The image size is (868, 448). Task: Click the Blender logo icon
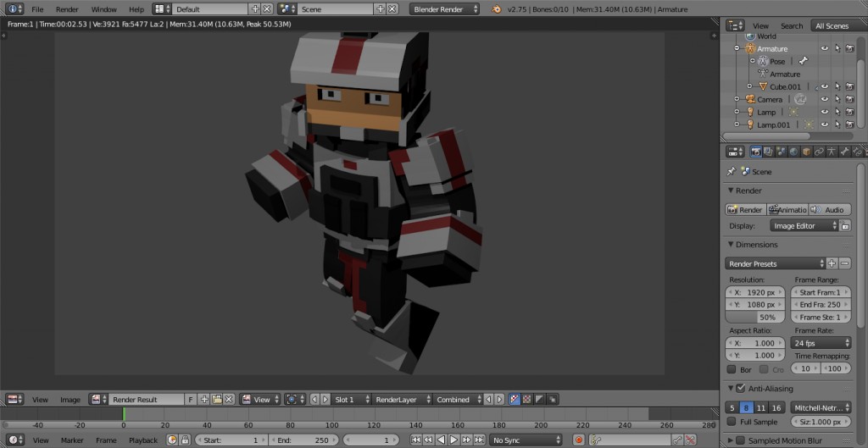click(x=497, y=9)
